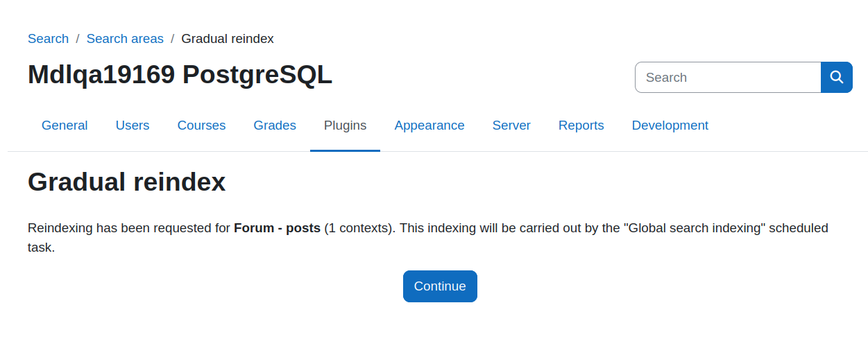Click the bold Forum - posts text
Viewport: 868px width, 364px height.
coord(277,228)
